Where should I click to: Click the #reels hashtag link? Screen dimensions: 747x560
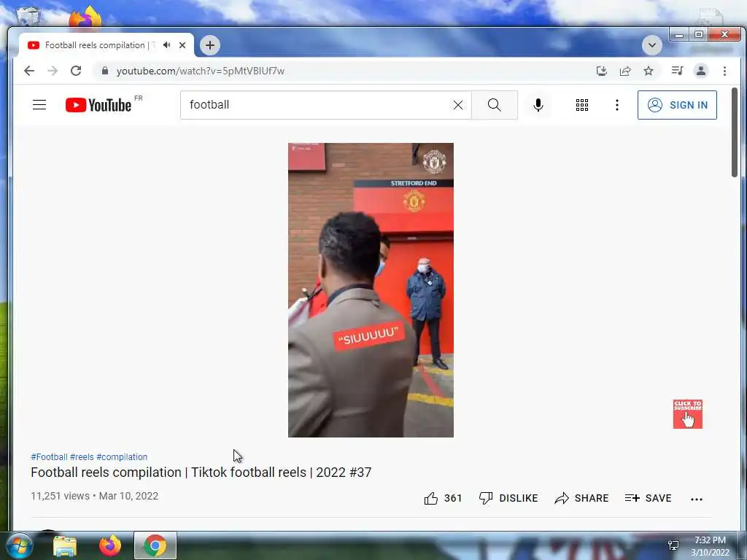(82, 456)
